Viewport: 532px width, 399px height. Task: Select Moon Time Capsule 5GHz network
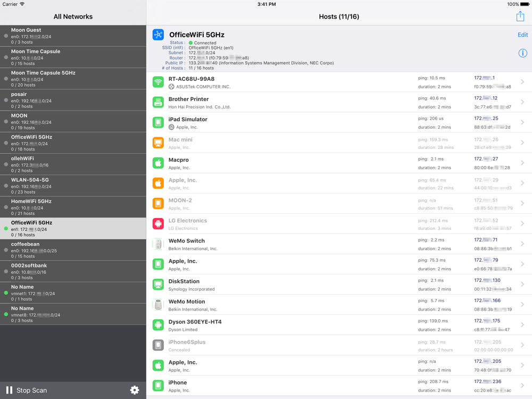[73, 78]
